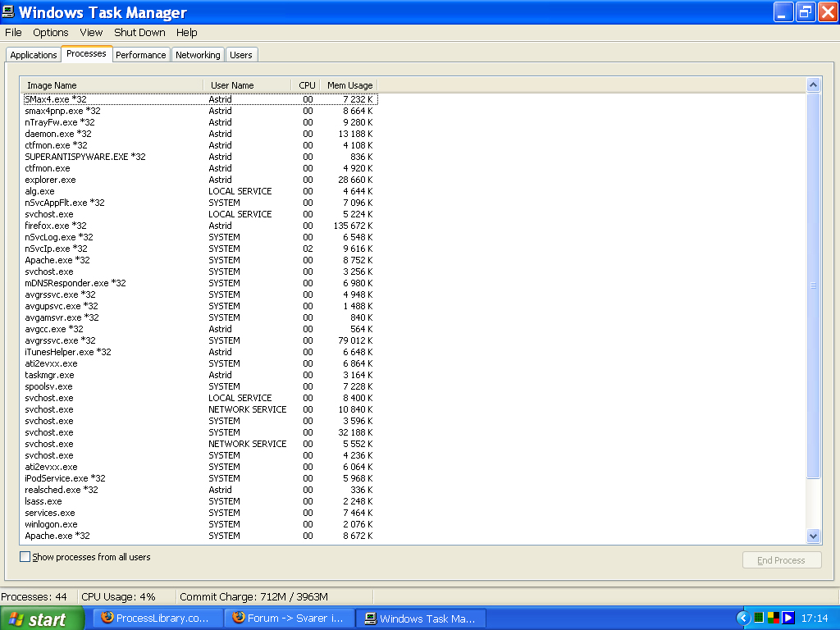Sort by Image Name column header
The height and width of the screenshot is (630, 840).
click(112, 85)
